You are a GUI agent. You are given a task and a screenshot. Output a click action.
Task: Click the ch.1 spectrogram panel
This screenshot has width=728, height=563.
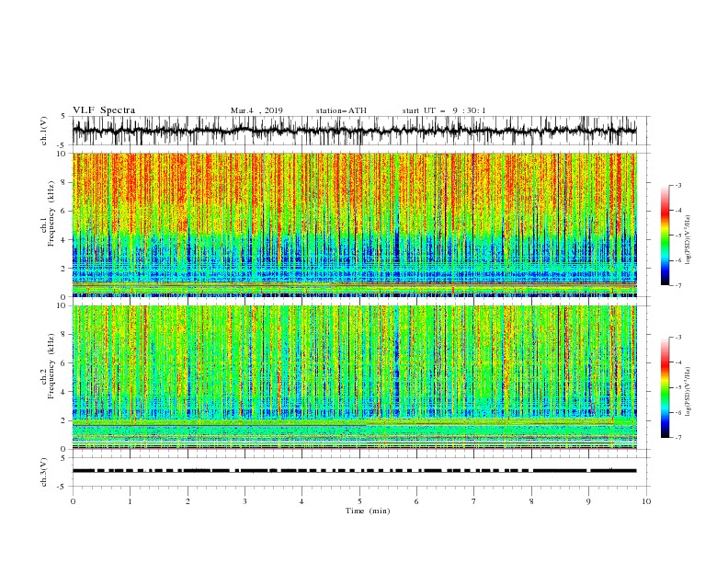tap(354, 224)
